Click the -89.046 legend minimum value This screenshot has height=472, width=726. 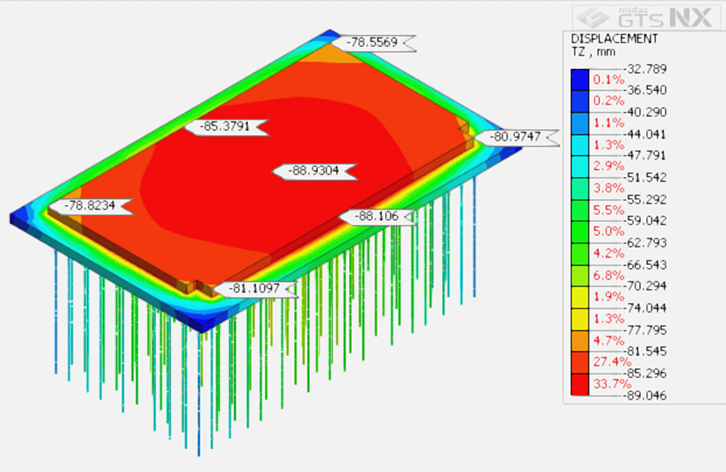(645, 396)
